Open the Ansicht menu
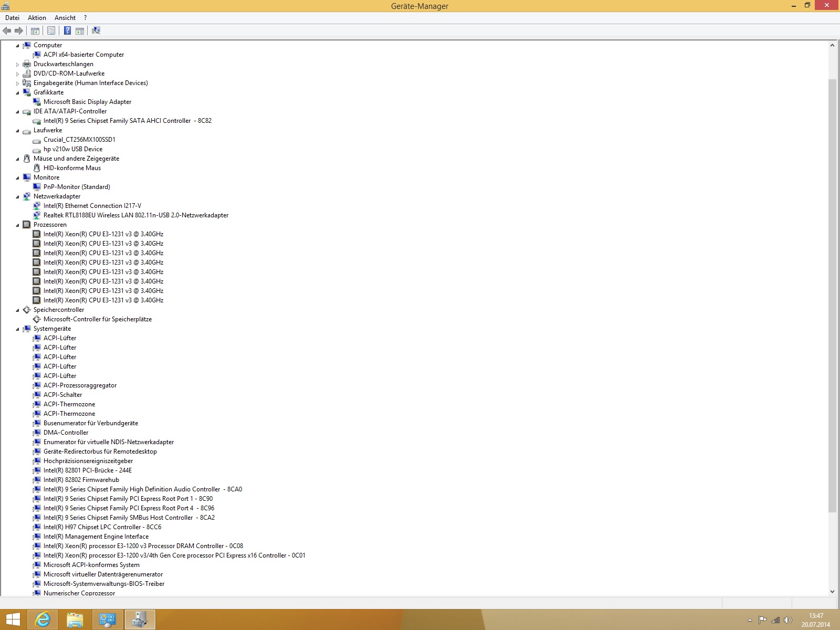840x630 pixels. [x=65, y=18]
